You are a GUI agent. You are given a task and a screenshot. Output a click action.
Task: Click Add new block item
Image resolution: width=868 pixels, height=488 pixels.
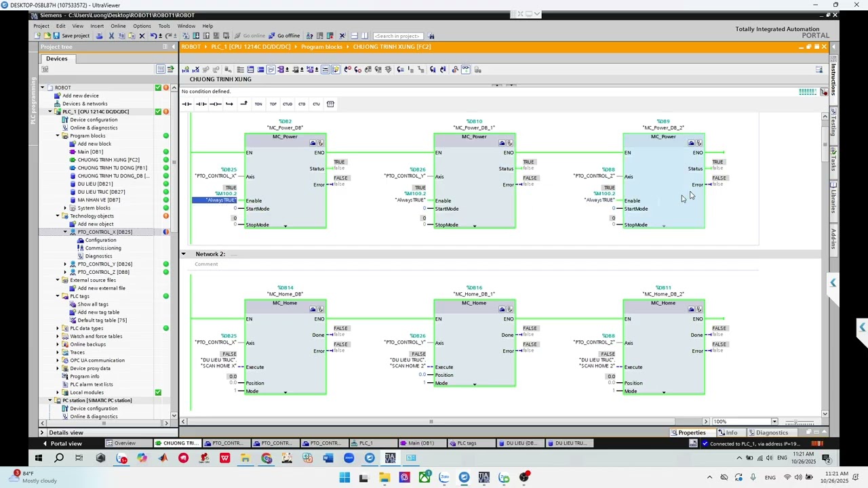click(94, 144)
